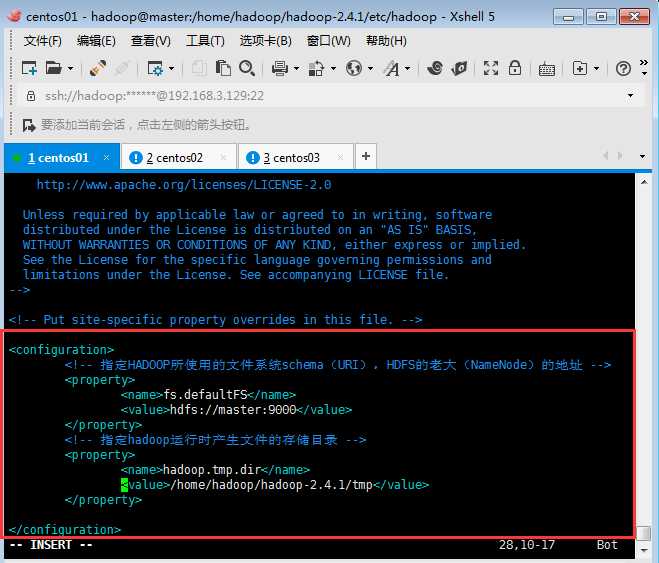Toggle full screen mode icon
Viewport: 659px width, 563px height.
[491, 68]
